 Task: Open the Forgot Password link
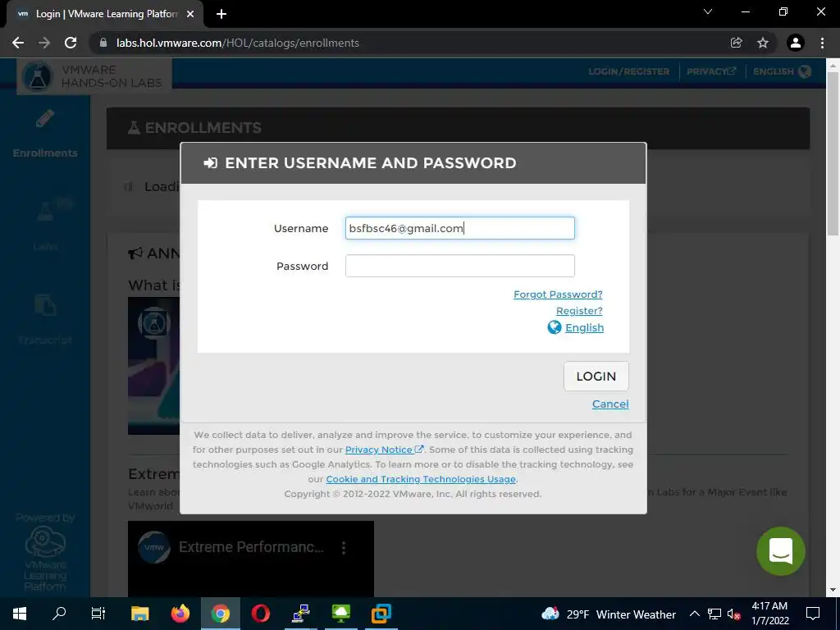coord(558,294)
